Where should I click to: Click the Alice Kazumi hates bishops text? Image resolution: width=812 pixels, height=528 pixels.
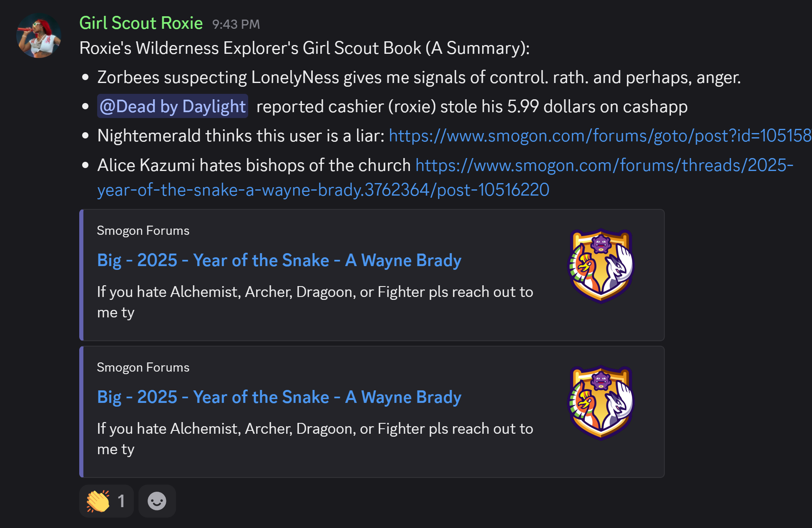[x=254, y=166]
